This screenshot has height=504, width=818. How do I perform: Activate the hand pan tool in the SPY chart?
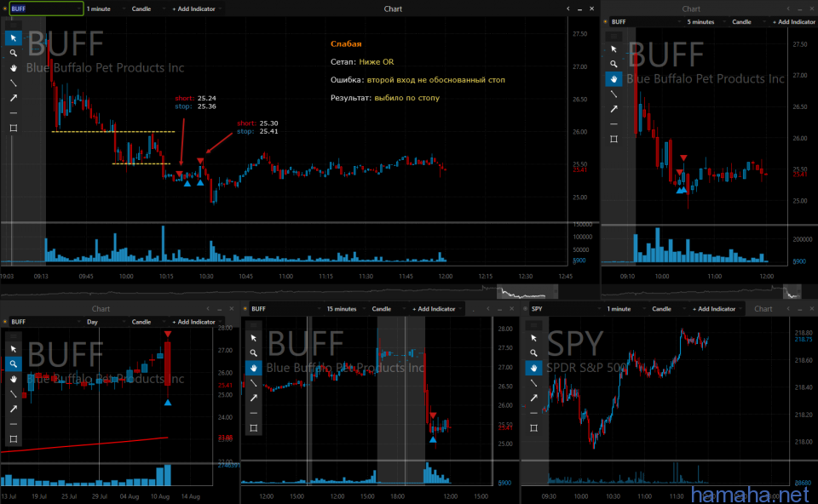(x=533, y=368)
